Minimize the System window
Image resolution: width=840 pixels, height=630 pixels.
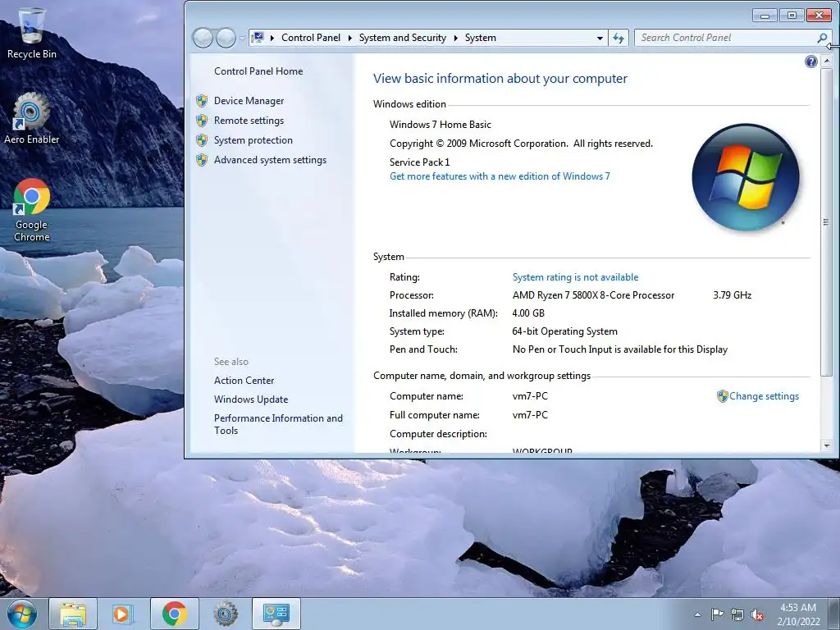765,15
